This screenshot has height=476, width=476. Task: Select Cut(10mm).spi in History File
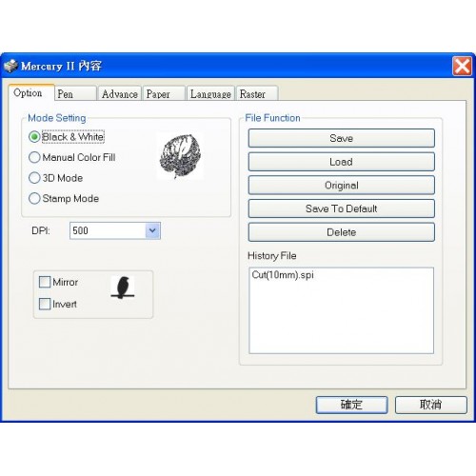[283, 275]
